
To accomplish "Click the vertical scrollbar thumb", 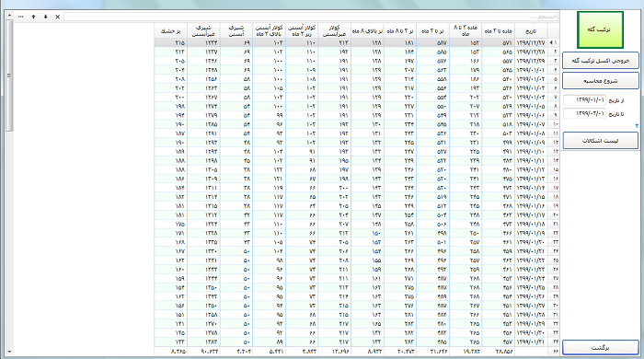I will click(9, 75).
